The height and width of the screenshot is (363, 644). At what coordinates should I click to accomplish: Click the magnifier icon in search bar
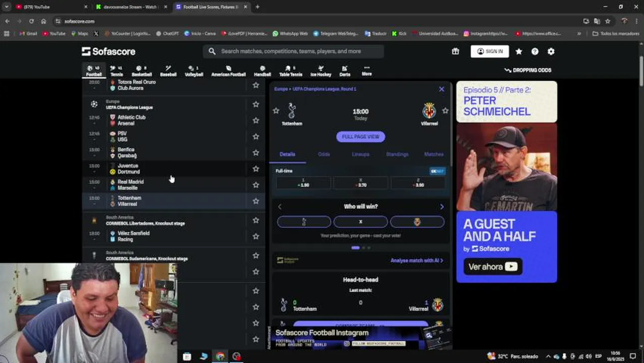pos(212,51)
